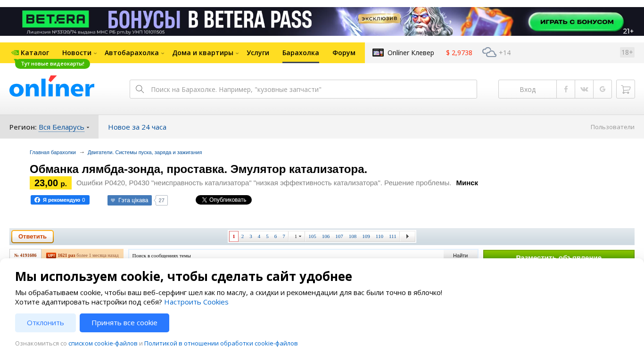Click Тут новые видеокарты badge
The height and width of the screenshot is (362, 644).
pyautogui.click(x=52, y=64)
